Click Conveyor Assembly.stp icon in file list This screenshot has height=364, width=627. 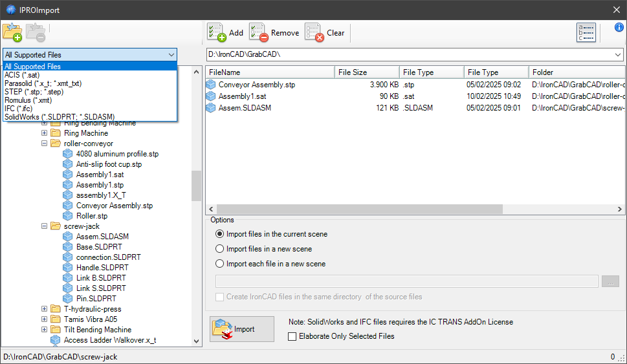pos(211,85)
